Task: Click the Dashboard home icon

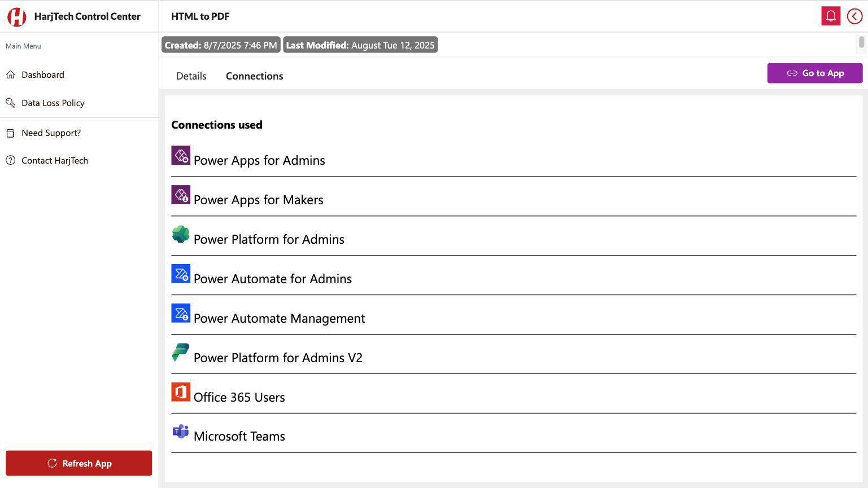Action: (x=11, y=74)
